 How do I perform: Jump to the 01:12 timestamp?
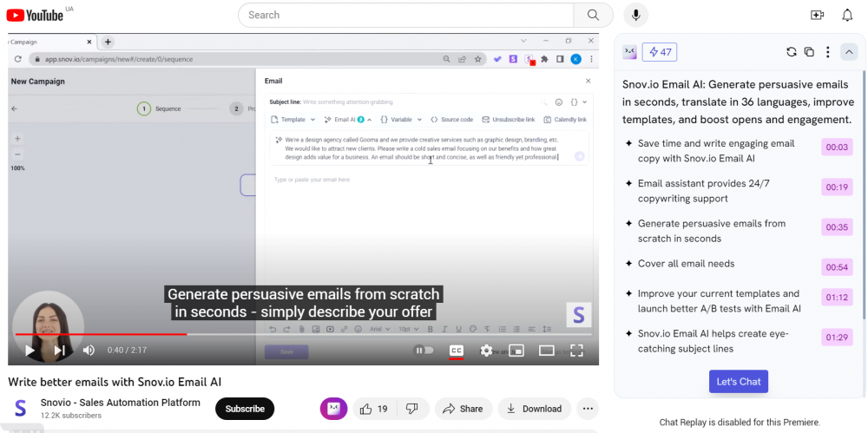[x=837, y=298]
